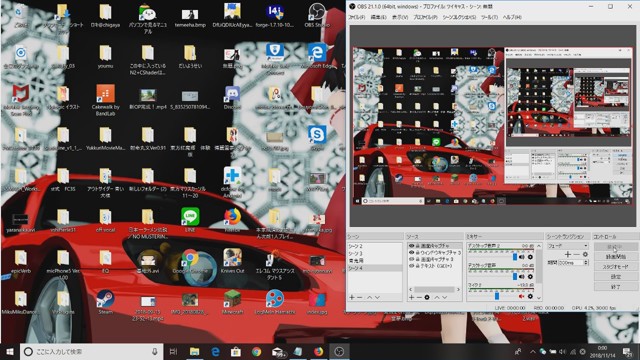The image size is (640, 360).
Task: Hide the first screen capture source eye
Action: point(411,246)
